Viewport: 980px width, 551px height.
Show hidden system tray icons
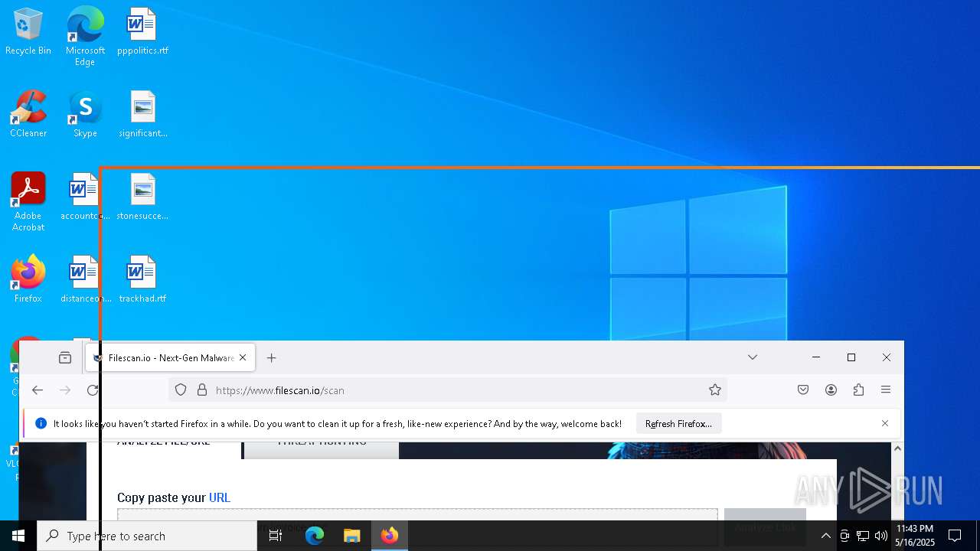[825, 536]
